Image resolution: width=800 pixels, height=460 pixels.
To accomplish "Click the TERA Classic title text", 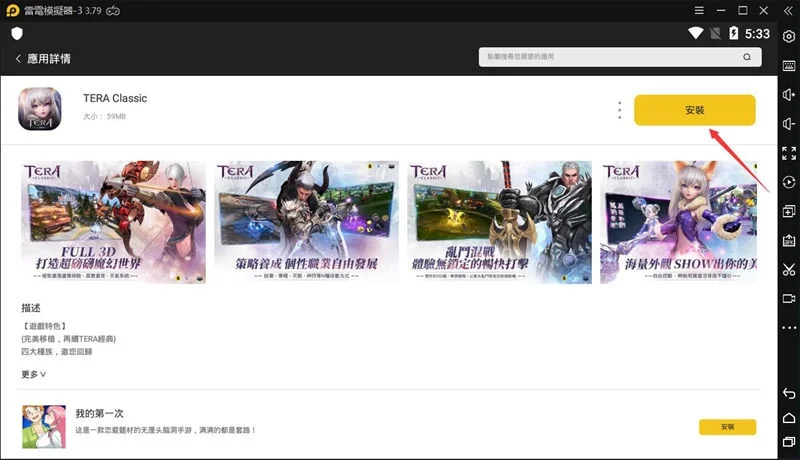I will (x=115, y=98).
